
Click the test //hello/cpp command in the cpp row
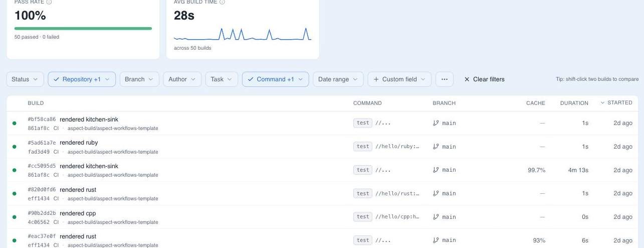[x=386, y=217]
